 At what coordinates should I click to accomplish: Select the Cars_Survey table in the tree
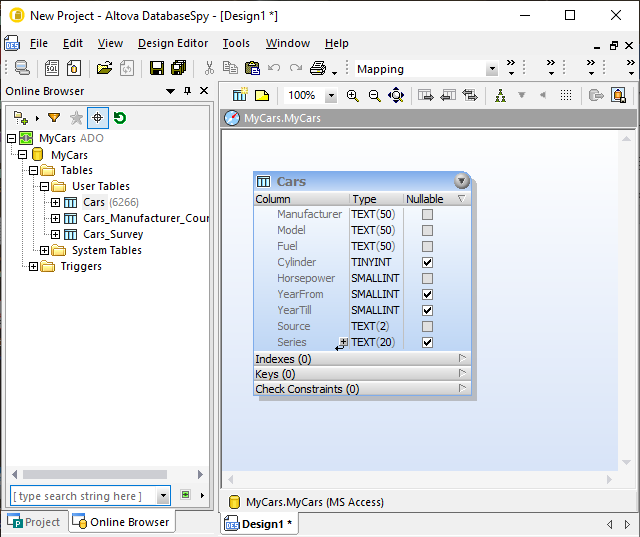112,234
